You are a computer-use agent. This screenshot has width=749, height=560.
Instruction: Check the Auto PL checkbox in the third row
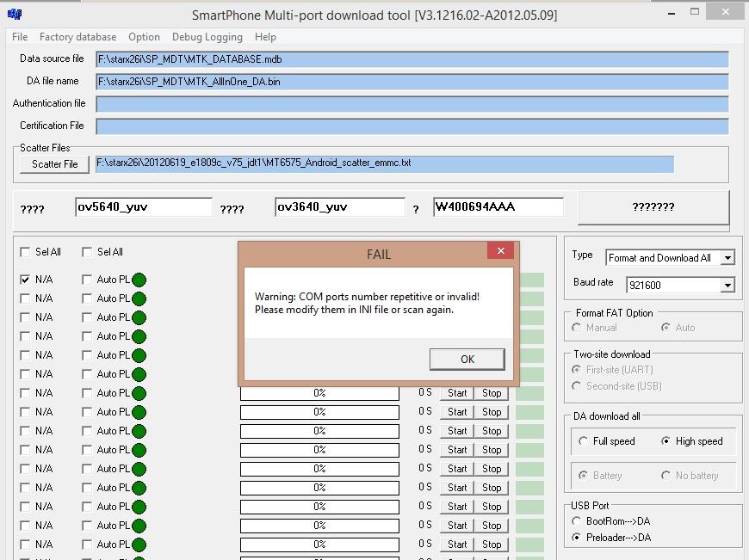pos(87,317)
